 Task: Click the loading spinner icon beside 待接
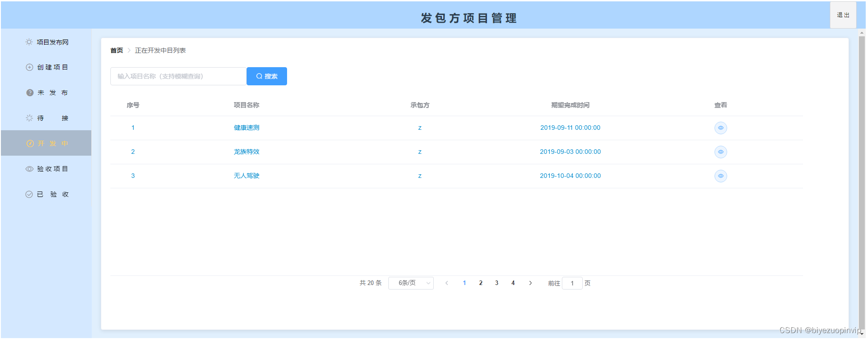pos(30,118)
